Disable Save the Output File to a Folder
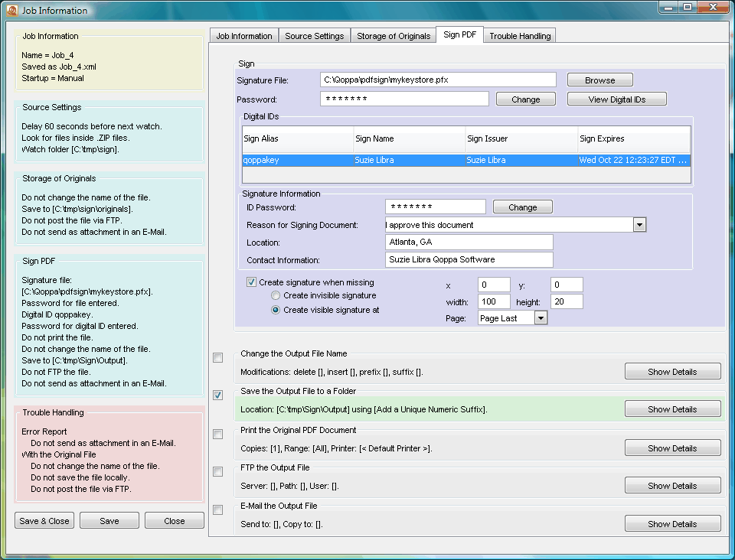The width and height of the screenshot is (735, 560). (217, 395)
